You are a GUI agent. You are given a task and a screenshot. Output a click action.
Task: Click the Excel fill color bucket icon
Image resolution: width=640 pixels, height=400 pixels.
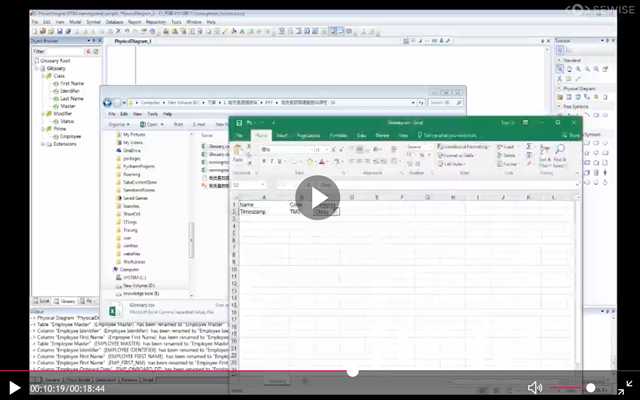click(x=310, y=162)
